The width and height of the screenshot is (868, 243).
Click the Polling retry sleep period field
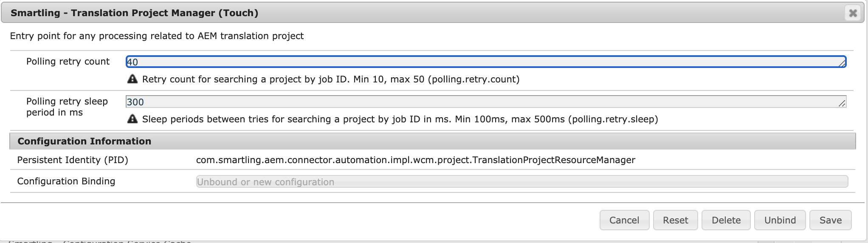(486, 102)
